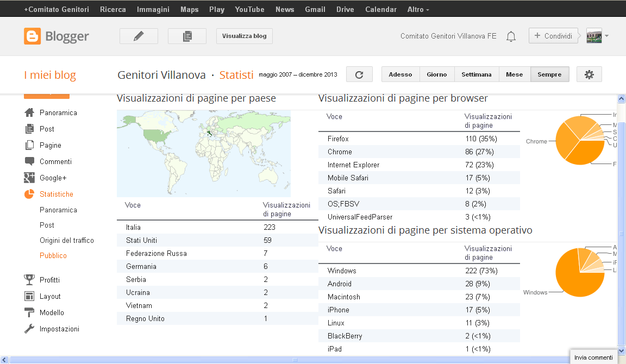This screenshot has height=364, width=626.
Task: Expand account dropdown arrow beside avatar
Action: (x=606, y=36)
